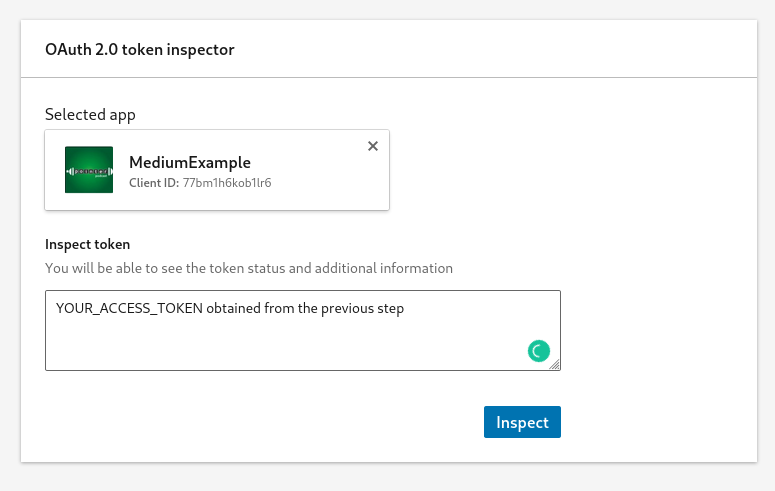775x491 pixels.
Task: Click the Inspect token field label
Action: pos(88,244)
